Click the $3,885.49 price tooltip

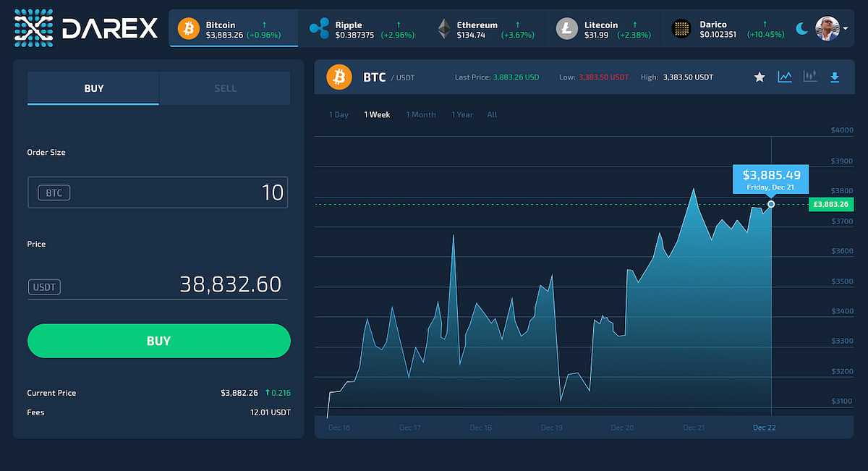tap(771, 179)
